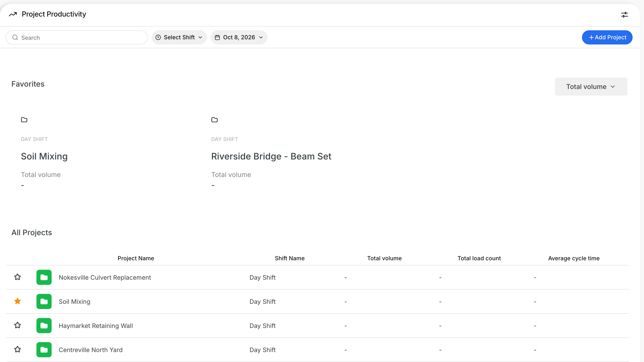This screenshot has height=362, width=644.
Task: Click the folder icon on Soil Mixing card
Action: [24, 120]
